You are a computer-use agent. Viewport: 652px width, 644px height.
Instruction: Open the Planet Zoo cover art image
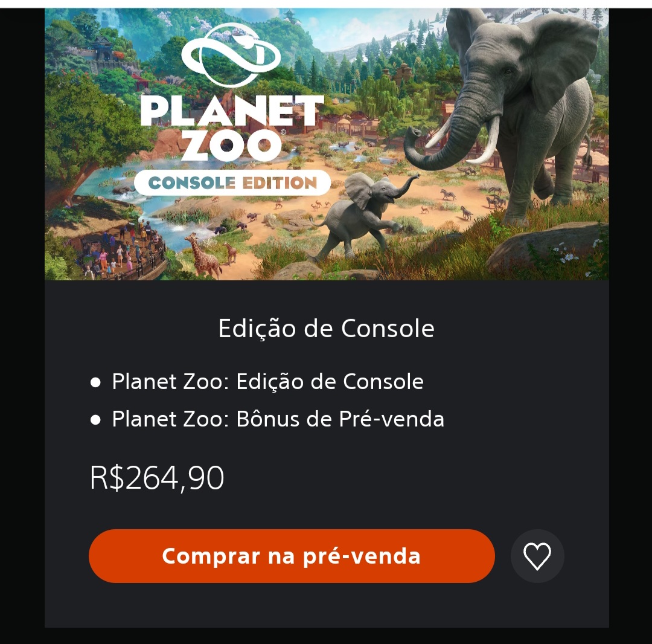(x=327, y=144)
